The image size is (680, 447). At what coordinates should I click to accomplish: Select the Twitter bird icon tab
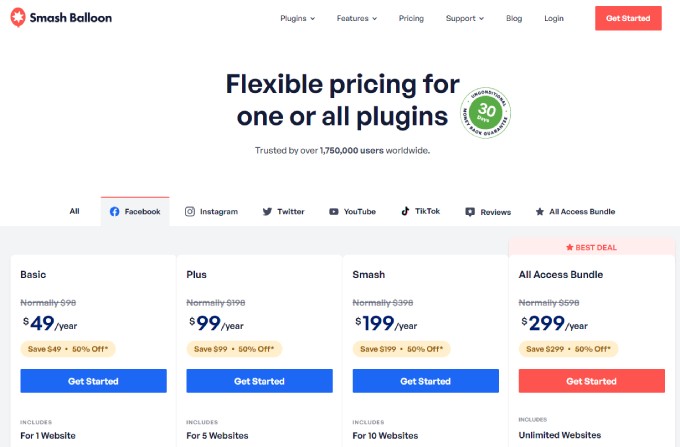[267, 212]
